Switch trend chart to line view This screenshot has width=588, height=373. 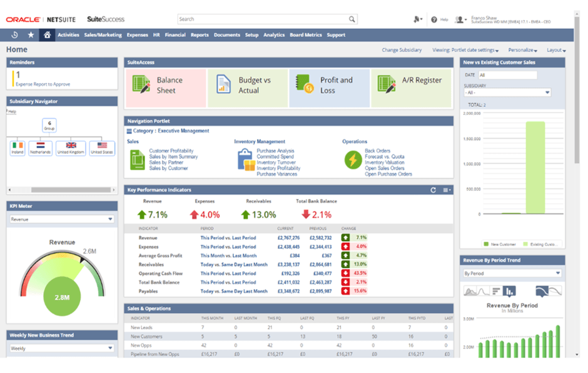(484, 291)
